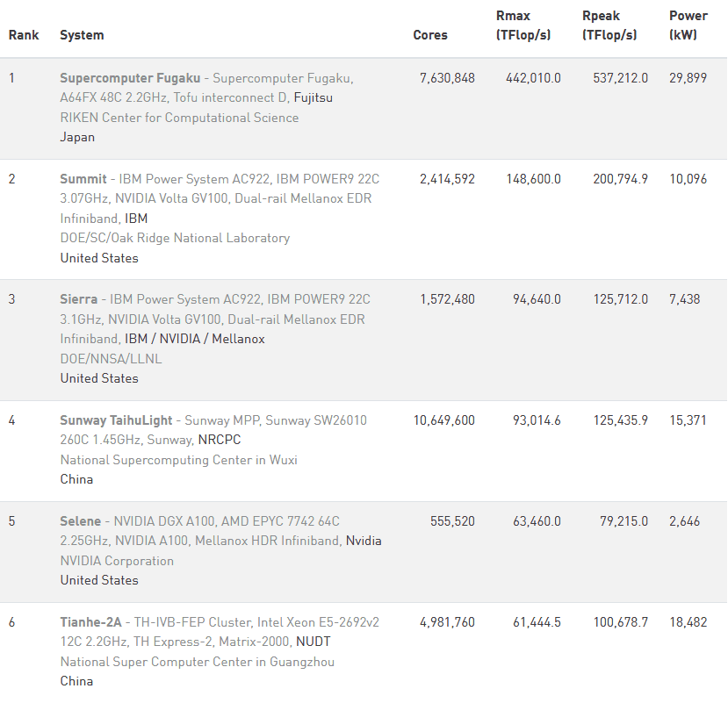Click the Rank column header
The image size is (728, 703).
24,35
